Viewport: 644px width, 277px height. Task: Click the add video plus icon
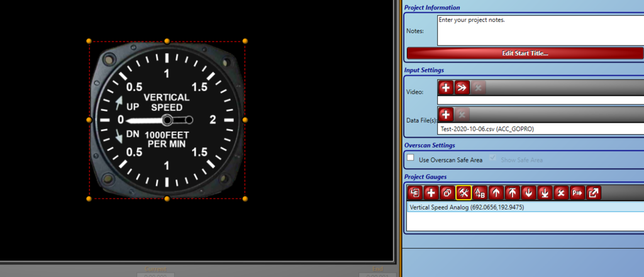pos(446,88)
